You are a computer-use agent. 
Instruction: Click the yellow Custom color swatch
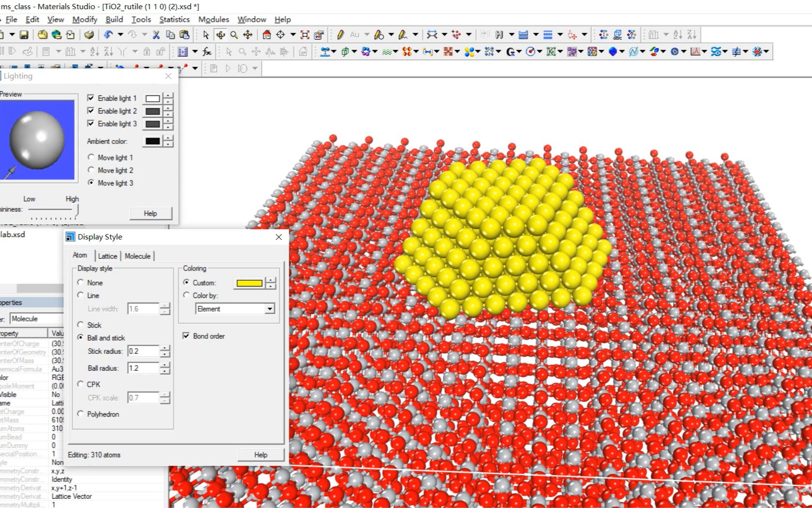click(x=250, y=283)
